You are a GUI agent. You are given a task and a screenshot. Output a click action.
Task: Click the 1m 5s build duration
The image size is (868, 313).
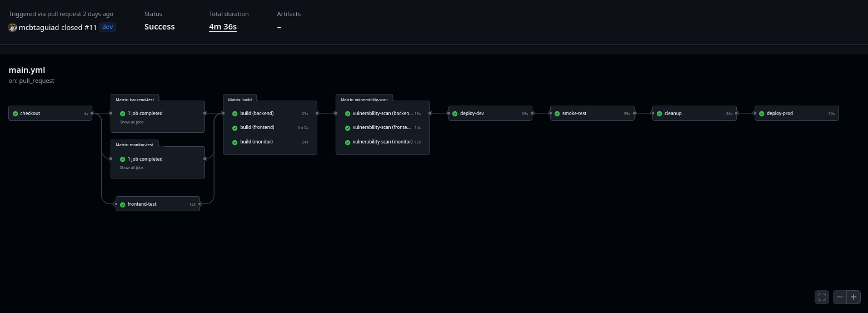pyautogui.click(x=303, y=128)
